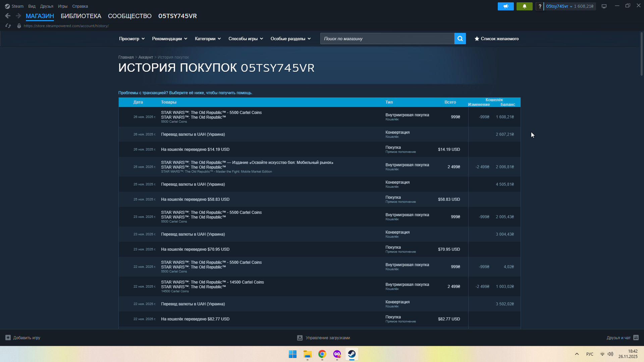Open the 05tsy745vr account dropdown
The height and width of the screenshot is (362, 644).
click(x=559, y=6)
